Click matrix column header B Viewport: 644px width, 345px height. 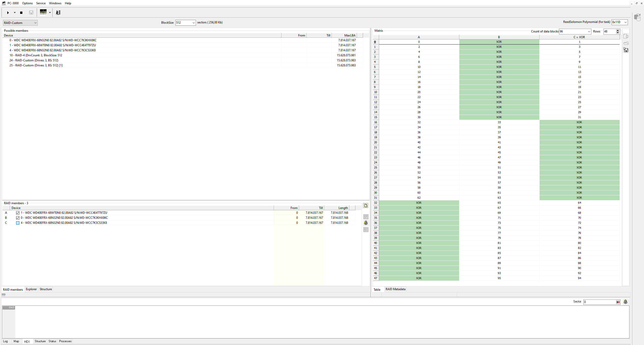pyautogui.click(x=499, y=37)
